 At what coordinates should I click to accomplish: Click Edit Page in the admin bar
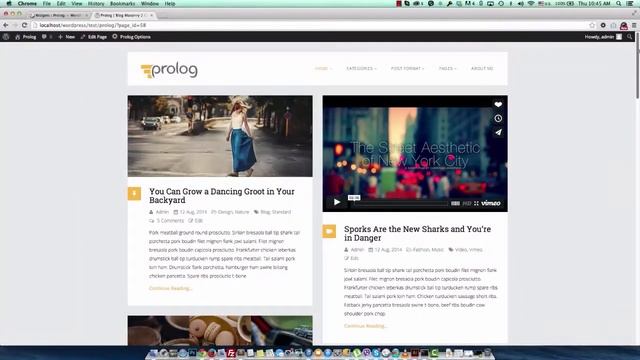click(x=93, y=37)
